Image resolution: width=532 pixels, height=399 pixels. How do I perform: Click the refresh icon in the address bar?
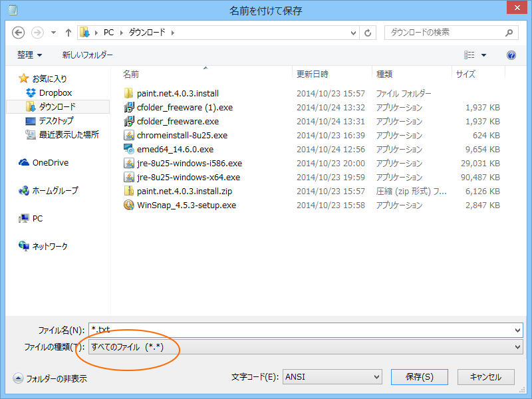(x=368, y=32)
